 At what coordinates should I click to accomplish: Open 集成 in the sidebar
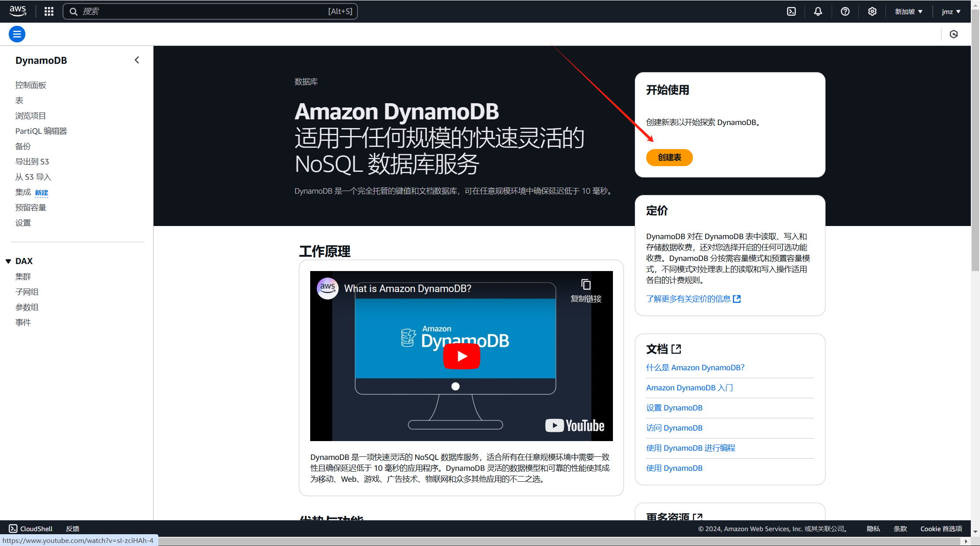23,192
